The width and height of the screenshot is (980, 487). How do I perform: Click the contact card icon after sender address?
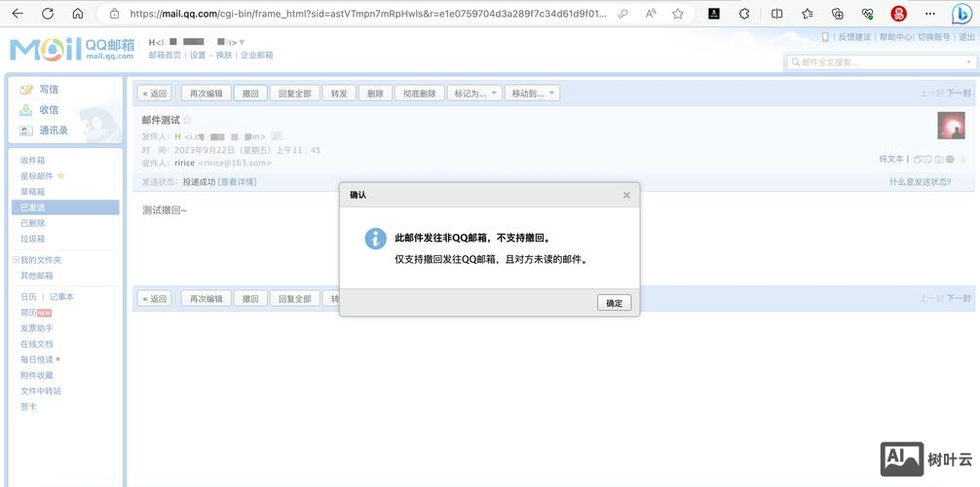[277, 136]
